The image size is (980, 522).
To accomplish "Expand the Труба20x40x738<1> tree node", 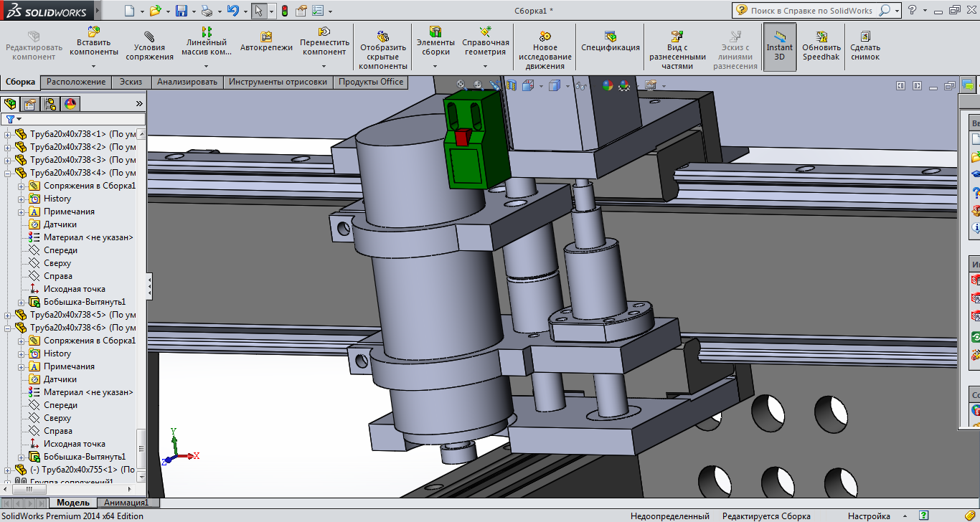I will pyautogui.click(x=8, y=134).
